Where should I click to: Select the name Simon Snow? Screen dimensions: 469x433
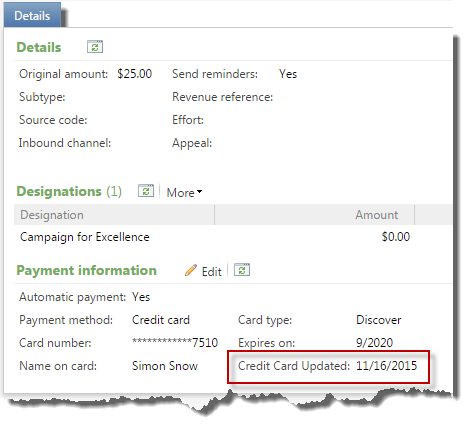coord(165,366)
